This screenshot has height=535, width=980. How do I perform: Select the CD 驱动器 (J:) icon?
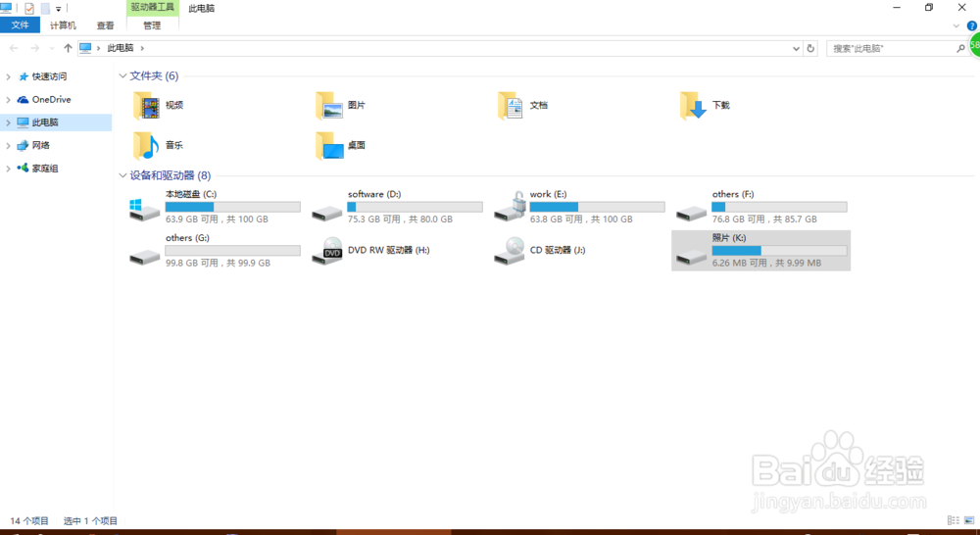click(510, 251)
